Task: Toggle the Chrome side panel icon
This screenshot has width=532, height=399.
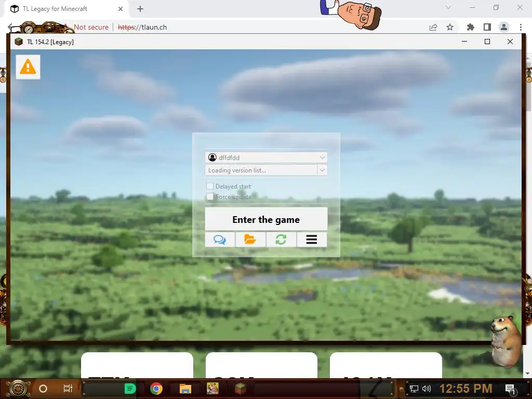Action: pyautogui.click(x=487, y=27)
